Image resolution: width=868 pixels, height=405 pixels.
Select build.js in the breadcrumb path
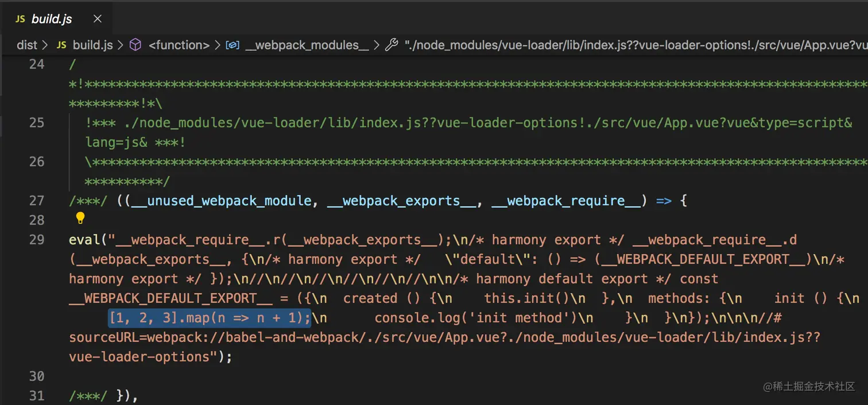tap(92, 45)
